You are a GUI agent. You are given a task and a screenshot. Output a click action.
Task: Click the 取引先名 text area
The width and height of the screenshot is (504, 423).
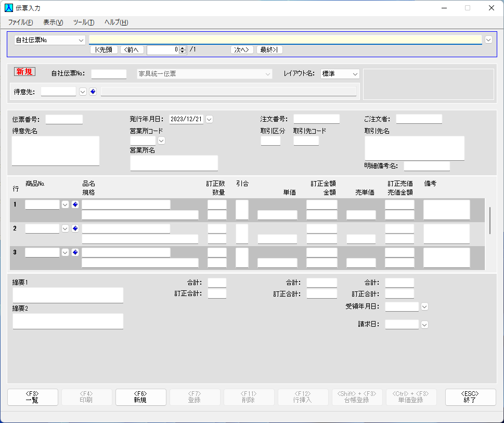coord(415,148)
